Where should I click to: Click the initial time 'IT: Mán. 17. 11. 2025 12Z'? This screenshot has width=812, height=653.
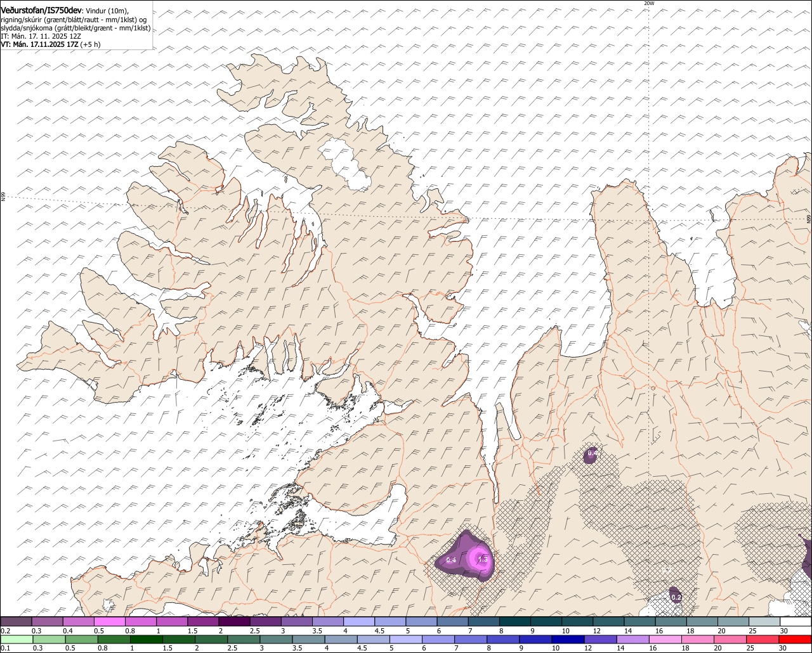(x=41, y=36)
